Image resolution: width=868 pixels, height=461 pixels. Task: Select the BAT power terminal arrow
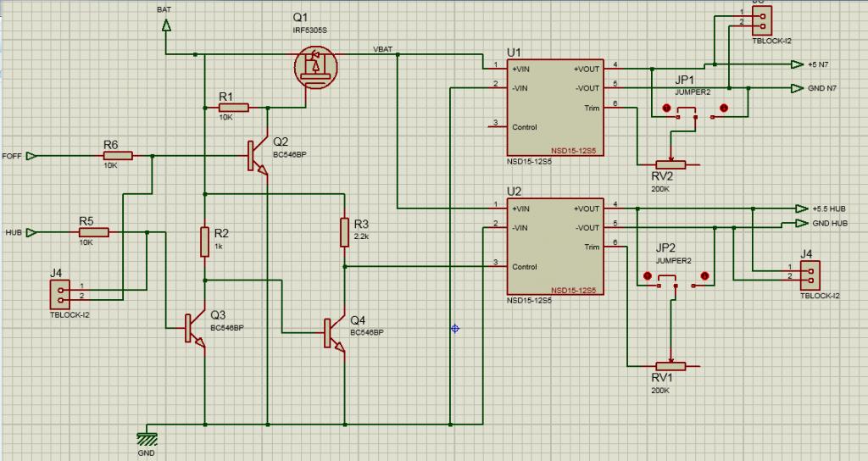[x=165, y=25]
